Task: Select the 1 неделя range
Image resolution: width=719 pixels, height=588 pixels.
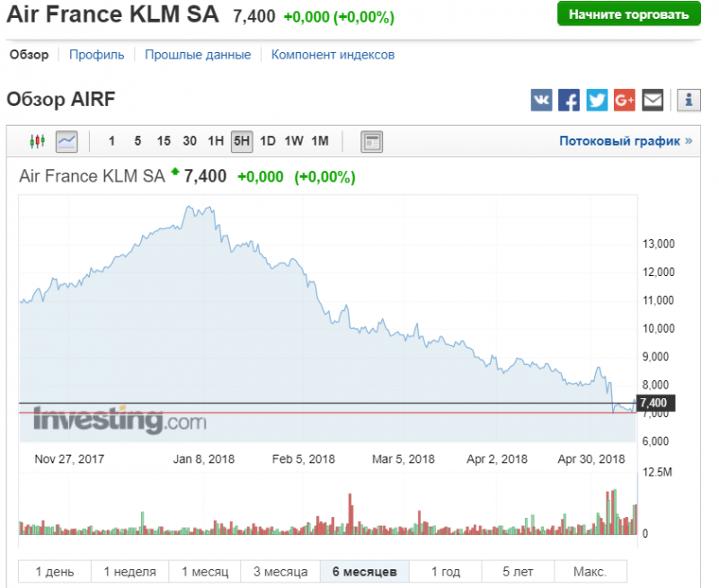Action: click(129, 572)
